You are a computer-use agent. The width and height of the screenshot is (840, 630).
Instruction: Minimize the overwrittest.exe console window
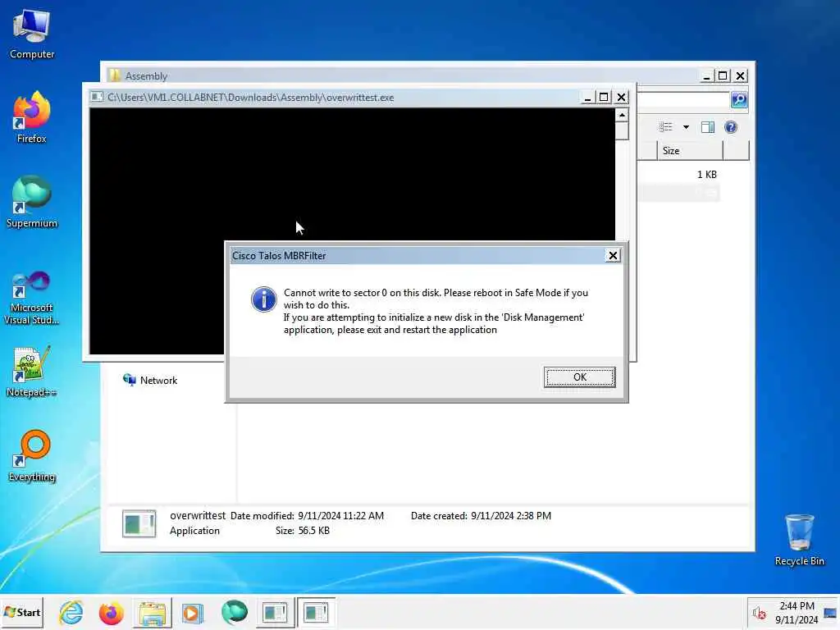587,97
